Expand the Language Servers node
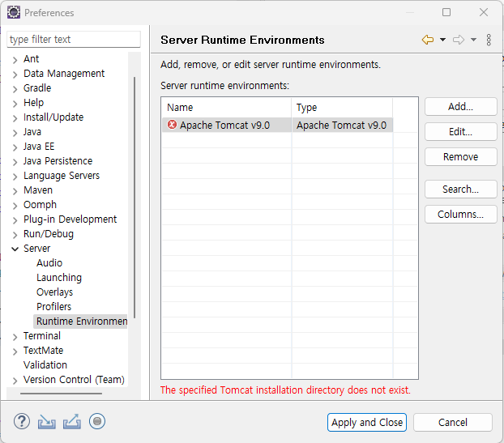The width and height of the screenshot is (504, 443). click(x=15, y=177)
